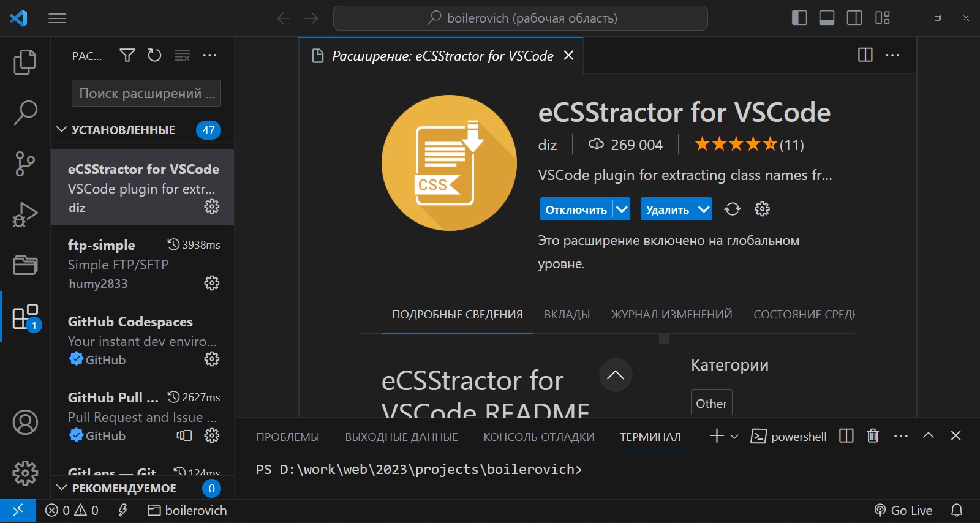Show notifications bell in status bar
The height and width of the screenshot is (523, 980).
(x=957, y=510)
